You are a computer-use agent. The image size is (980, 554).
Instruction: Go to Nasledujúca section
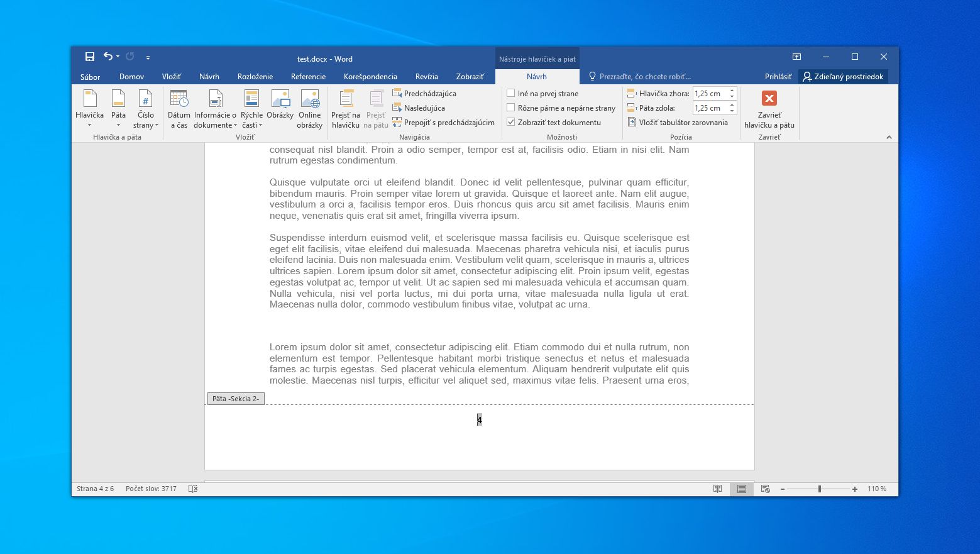tap(419, 108)
